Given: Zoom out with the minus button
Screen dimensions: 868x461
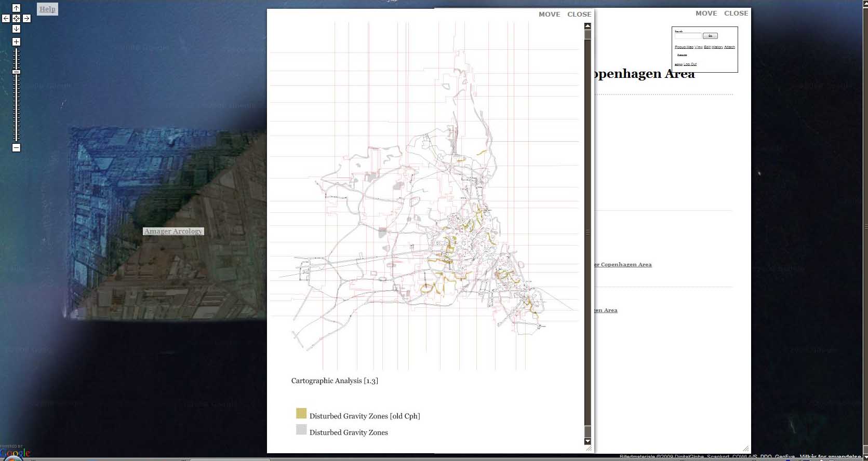Looking at the screenshot, I should pos(16,147).
